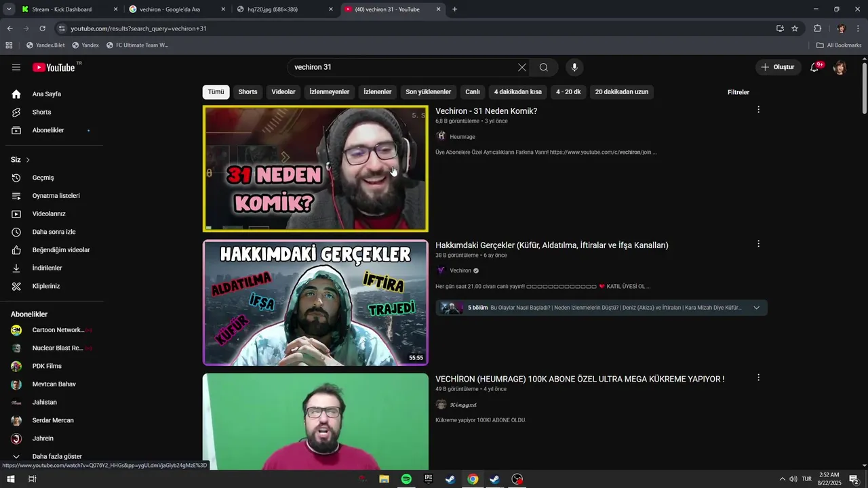Start voice search with microphone icon
This screenshot has height=488, width=868.
pos(574,67)
